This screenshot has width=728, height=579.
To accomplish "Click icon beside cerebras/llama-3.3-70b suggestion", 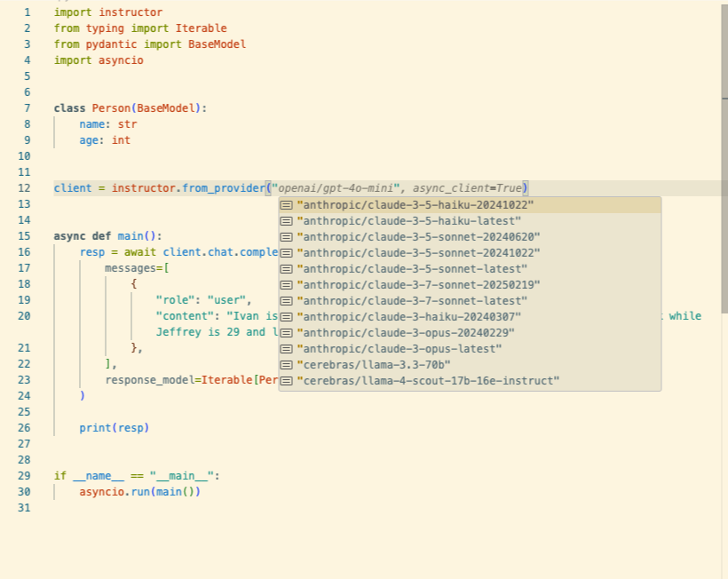I will [287, 365].
